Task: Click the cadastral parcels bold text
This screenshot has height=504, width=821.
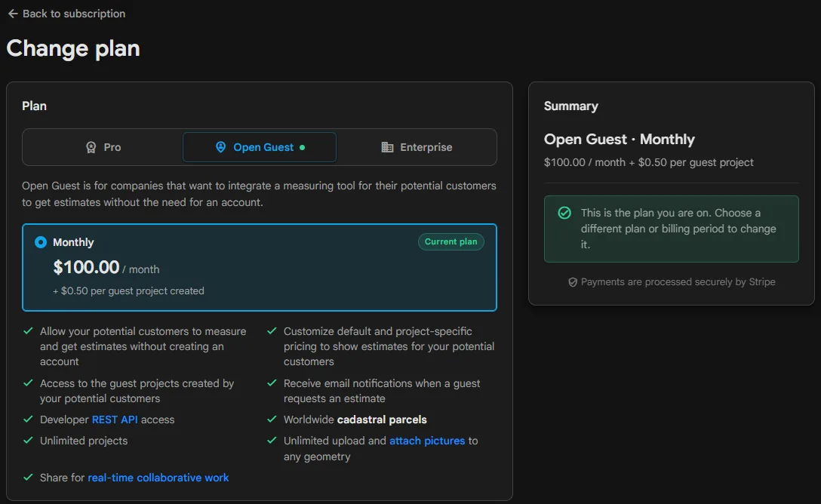Action: 382,419
